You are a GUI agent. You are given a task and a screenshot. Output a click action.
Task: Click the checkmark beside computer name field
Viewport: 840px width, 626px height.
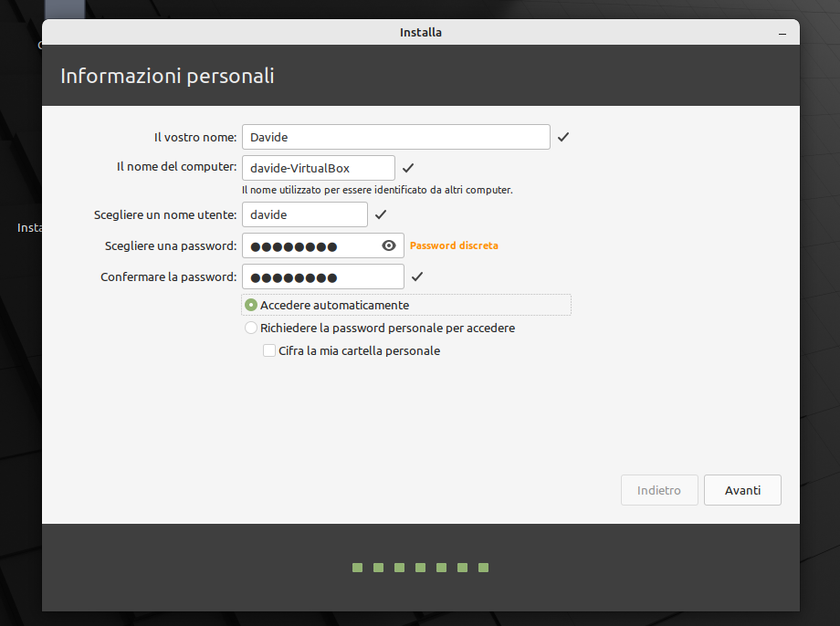408,168
